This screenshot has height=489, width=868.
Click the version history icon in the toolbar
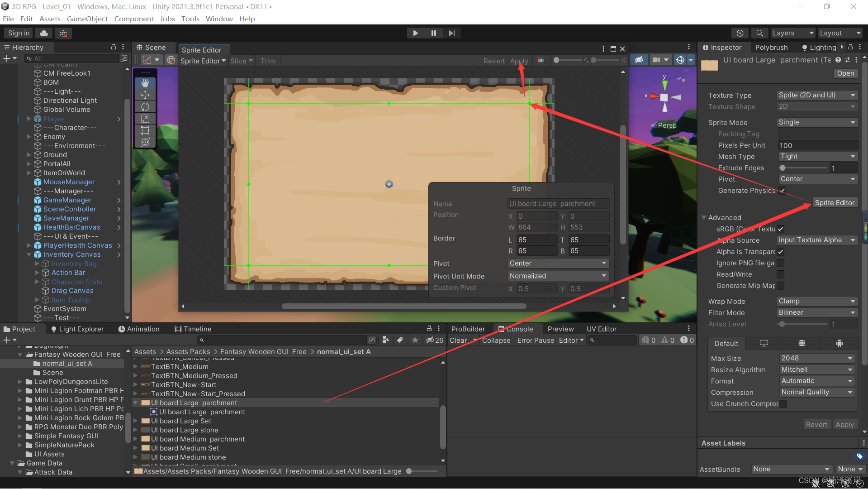(740, 33)
